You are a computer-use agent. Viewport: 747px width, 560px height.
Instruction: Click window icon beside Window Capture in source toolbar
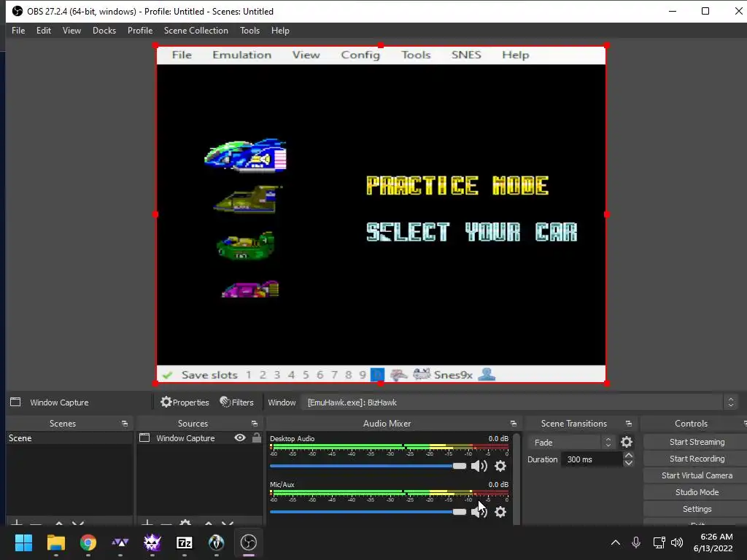coord(15,402)
